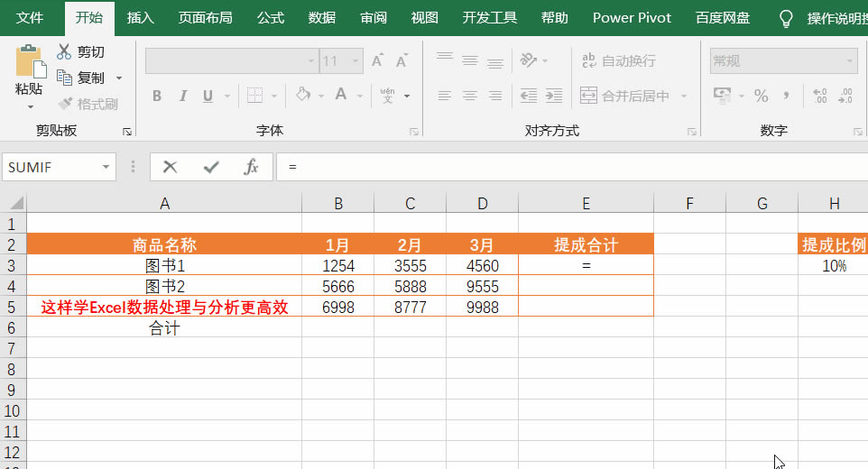Select cell E4 under 提成合计
The height and width of the screenshot is (469, 868).
586,286
